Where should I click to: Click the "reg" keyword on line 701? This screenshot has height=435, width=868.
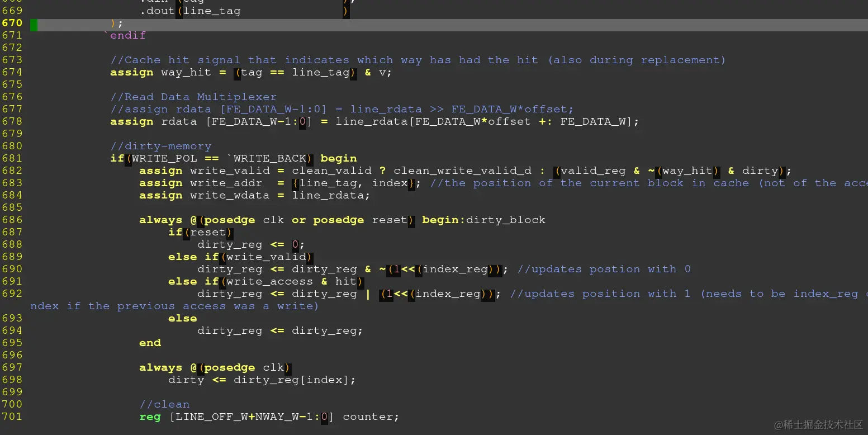pos(150,417)
